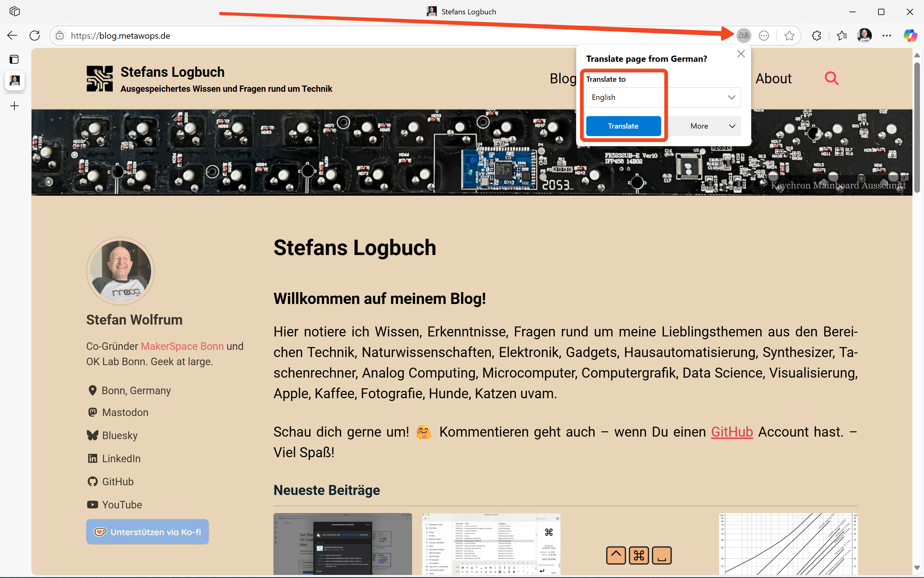The height and width of the screenshot is (578, 924).
Task: Click the Stefans Logbuch site logo
Action: [99, 78]
